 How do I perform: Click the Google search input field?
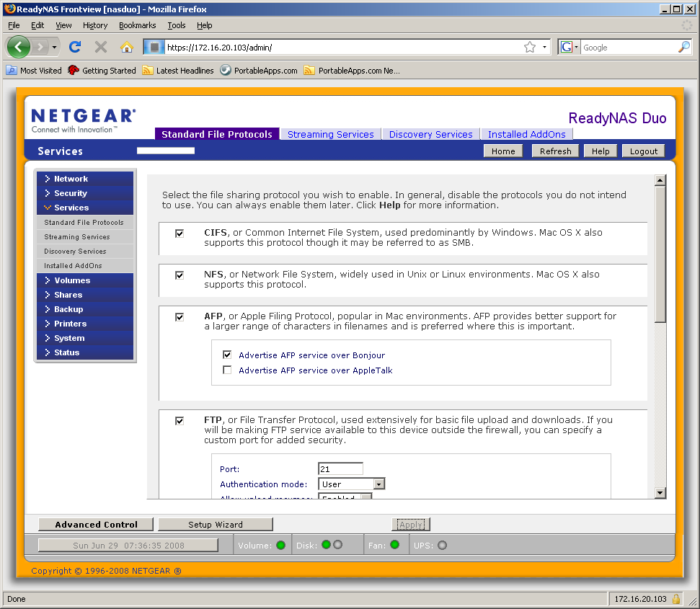click(x=629, y=48)
